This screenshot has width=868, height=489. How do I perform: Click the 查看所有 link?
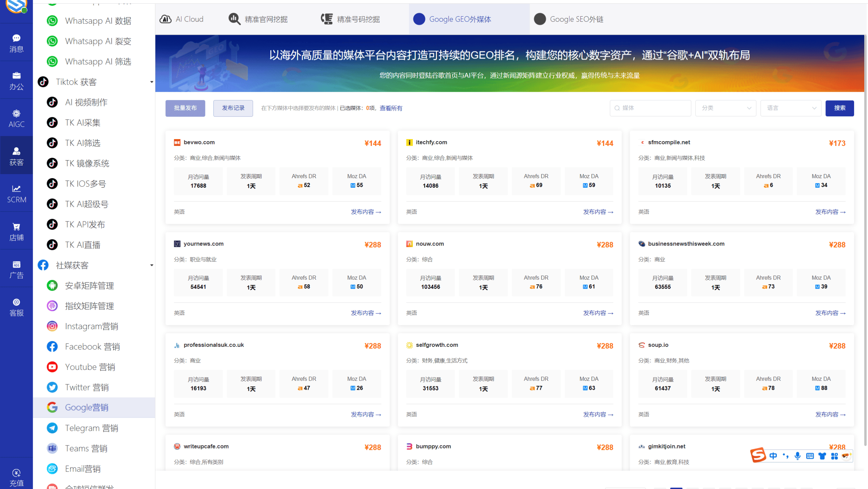pyautogui.click(x=390, y=108)
